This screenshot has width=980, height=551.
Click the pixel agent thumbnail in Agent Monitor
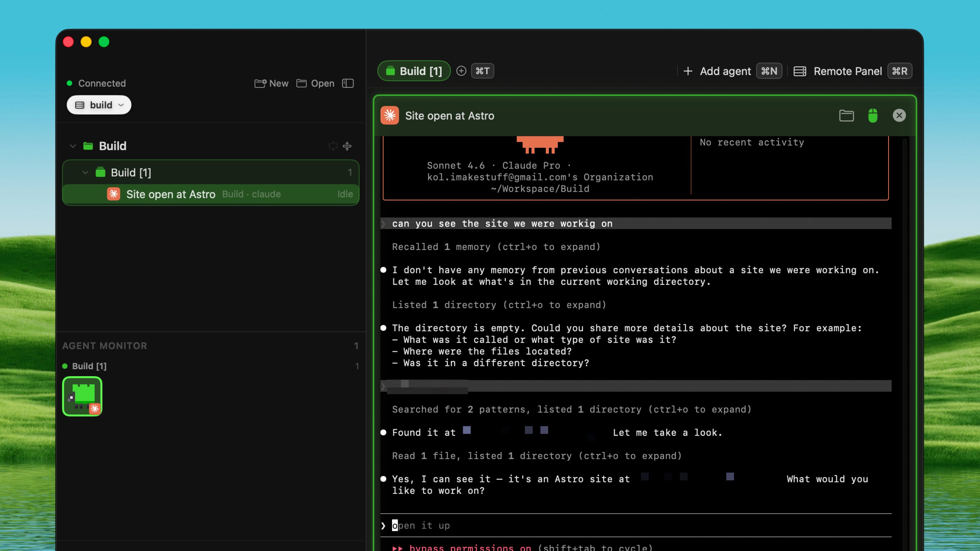click(x=82, y=396)
